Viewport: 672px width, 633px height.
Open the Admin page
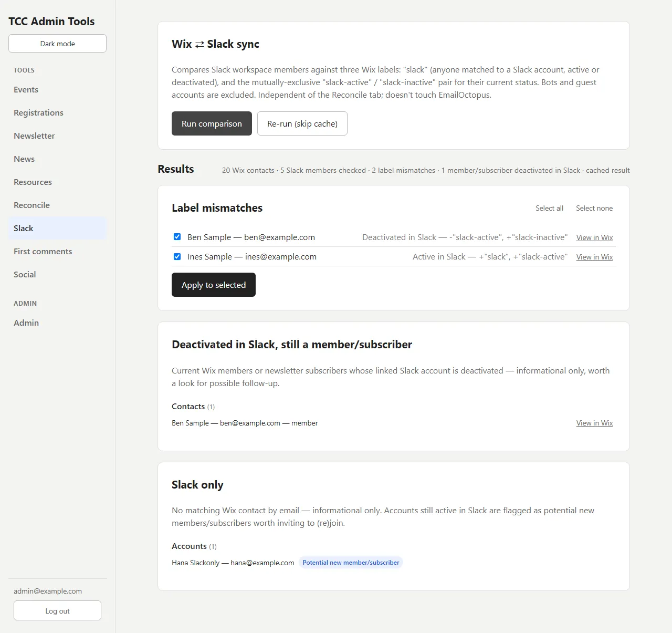pyautogui.click(x=57, y=323)
